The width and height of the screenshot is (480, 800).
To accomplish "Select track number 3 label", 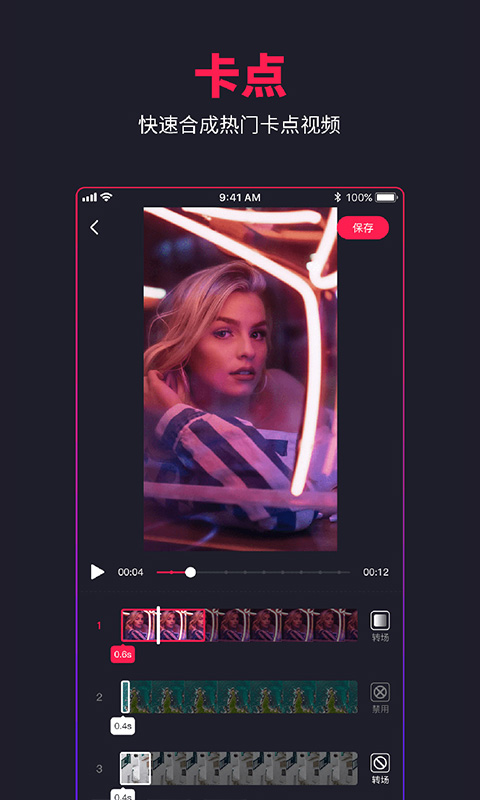I will click(x=99, y=768).
